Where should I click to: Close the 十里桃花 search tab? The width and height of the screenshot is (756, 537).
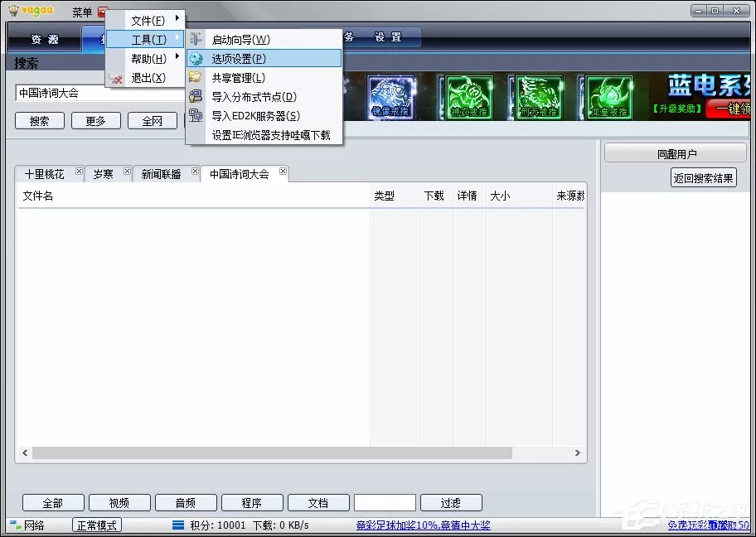pyautogui.click(x=79, y=171)
